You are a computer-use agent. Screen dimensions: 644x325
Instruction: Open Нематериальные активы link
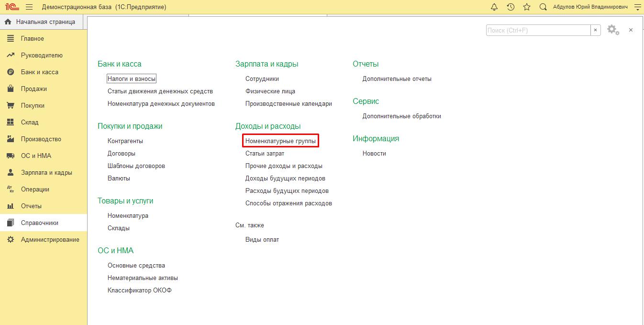[143, 278]
